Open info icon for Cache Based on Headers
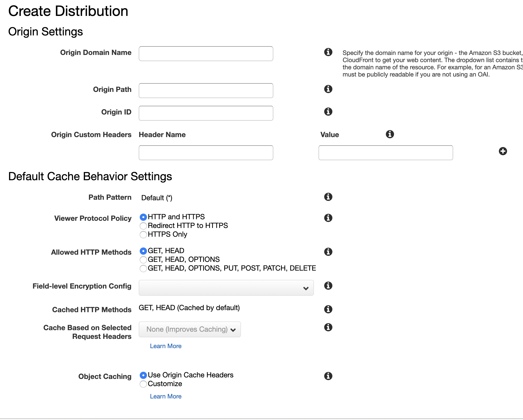523x420 pixels. 328,327
